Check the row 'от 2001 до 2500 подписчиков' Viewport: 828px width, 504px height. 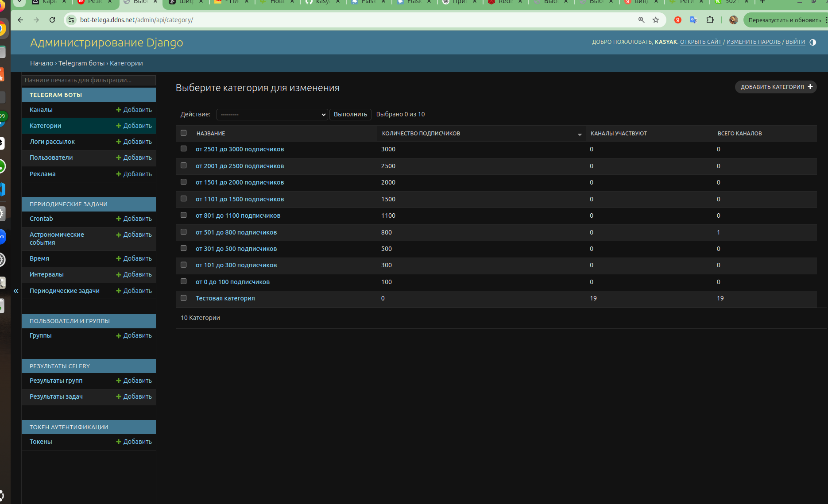pos(184,165)
